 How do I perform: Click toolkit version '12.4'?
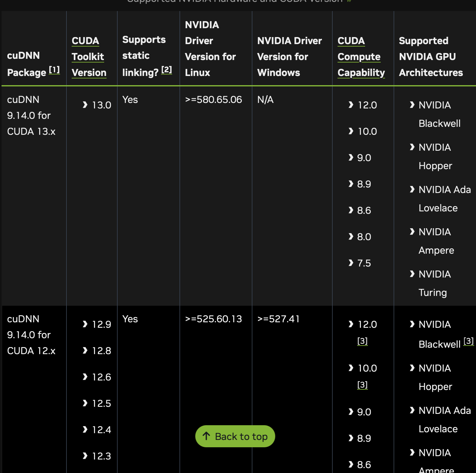[x=102, y=430]
